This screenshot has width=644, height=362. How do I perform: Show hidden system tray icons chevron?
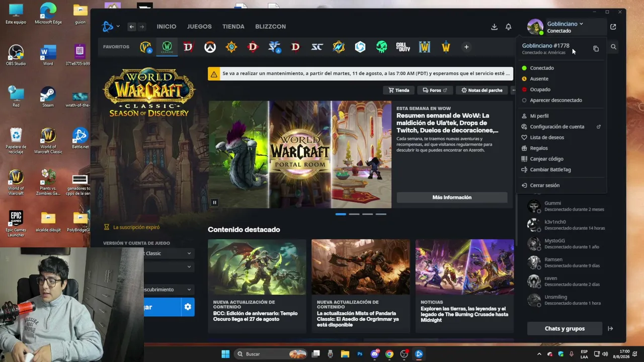coord(539,354)
